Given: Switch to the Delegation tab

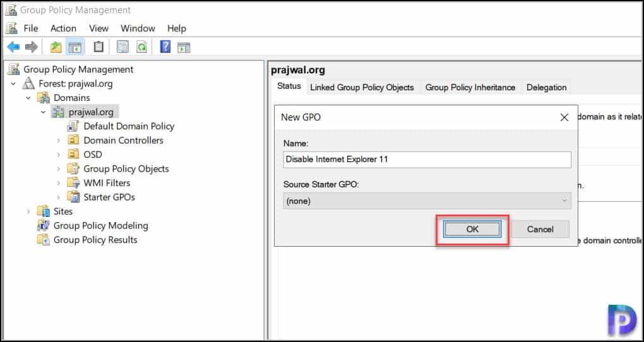Looking at the screenshot, I should click(x=546, y=88).
